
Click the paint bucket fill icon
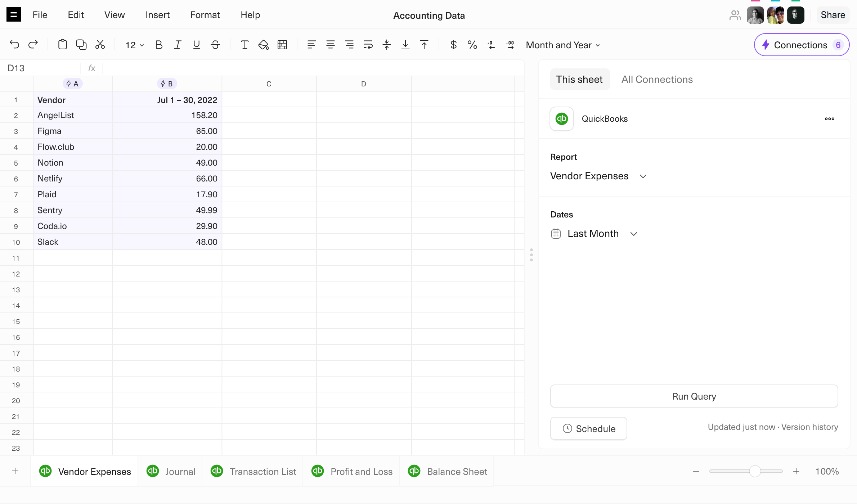click(263, 45)
